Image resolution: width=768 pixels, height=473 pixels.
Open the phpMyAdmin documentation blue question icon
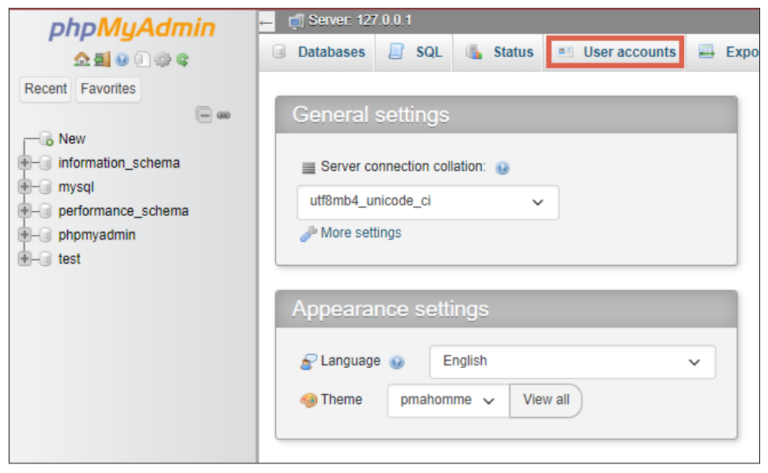click(x=122, y=60)
